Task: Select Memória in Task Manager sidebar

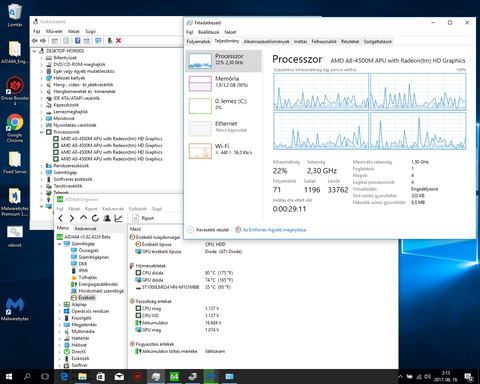Action: point(223,83)
